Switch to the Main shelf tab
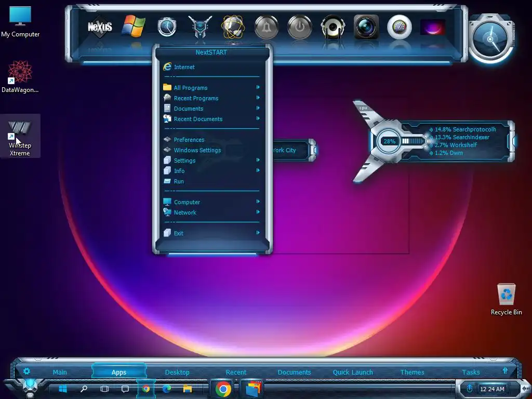 [60, 372]
